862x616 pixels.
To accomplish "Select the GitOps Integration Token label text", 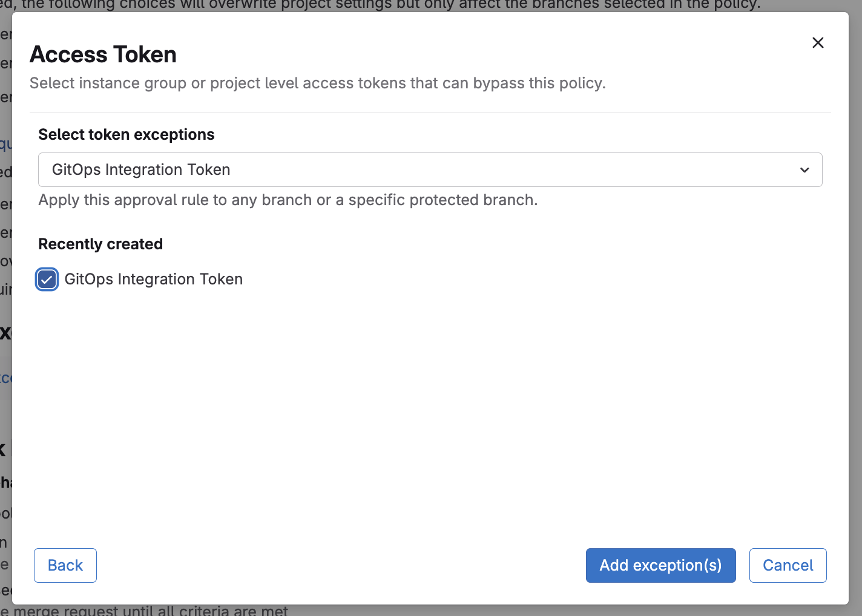I will 153,279.
